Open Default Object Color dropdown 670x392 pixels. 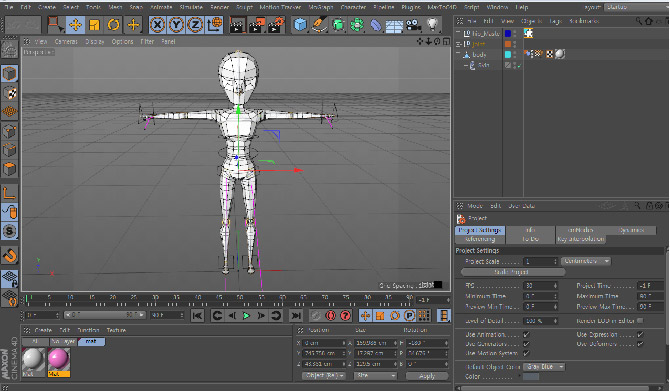[x=544, y=367]
